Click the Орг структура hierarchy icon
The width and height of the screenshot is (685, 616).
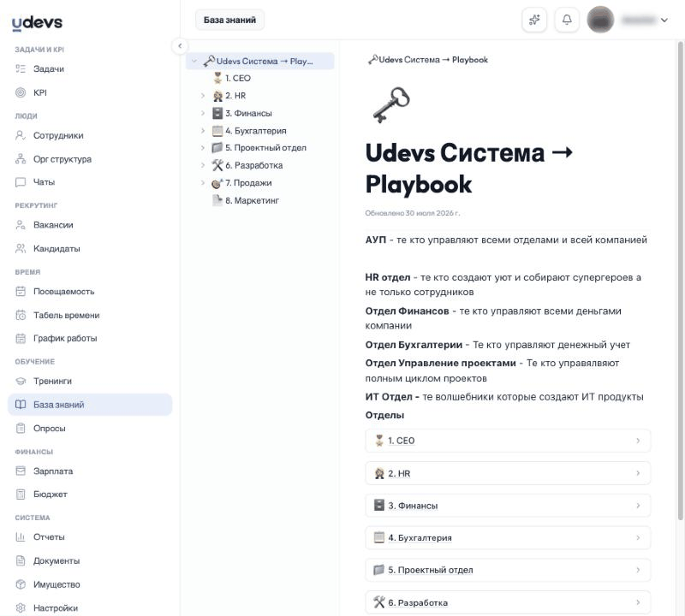click(21, 159)
